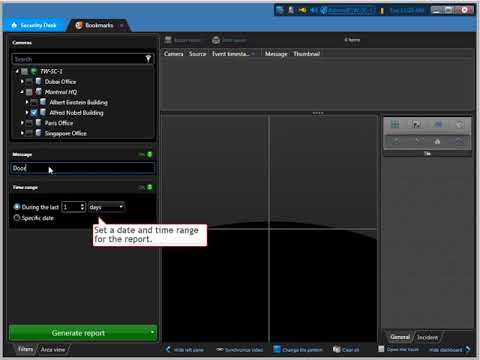Sort by the Message column header
Screen dimensions: 480x360
click(276, 54)
